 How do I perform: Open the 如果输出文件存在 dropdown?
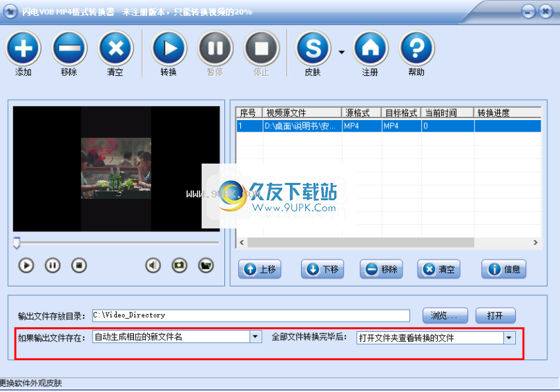pyautogui.click(x=255, y=337)
